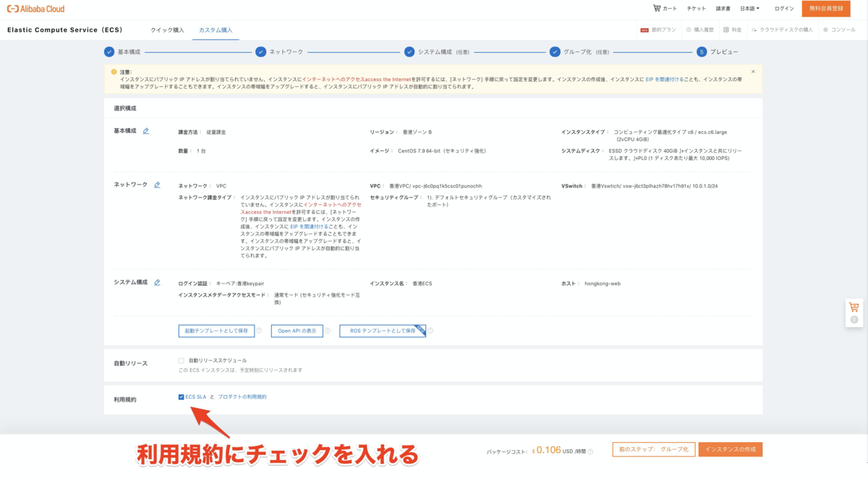Go back with 前のステップ: グループ化 button
The width and height of the screenshot is (868, 484).
click(654, 449)
